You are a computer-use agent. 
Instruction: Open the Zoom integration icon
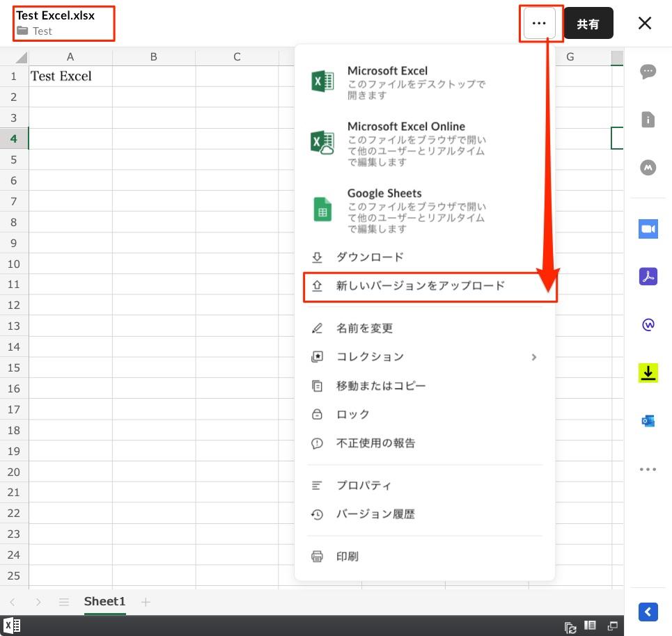648,229
